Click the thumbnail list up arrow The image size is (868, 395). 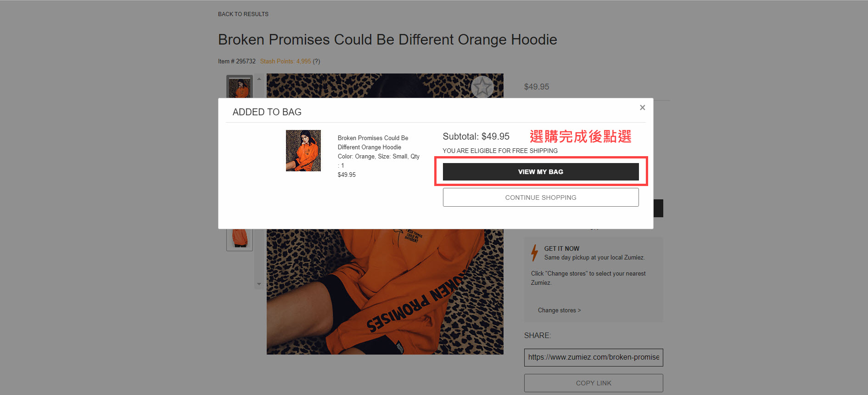coord(259,79)
